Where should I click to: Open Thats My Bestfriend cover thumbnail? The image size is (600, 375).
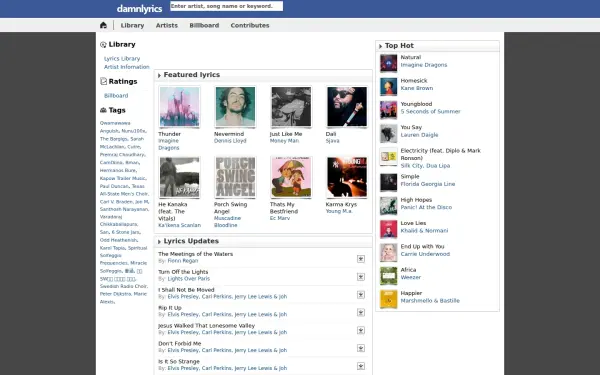[291, 177]
